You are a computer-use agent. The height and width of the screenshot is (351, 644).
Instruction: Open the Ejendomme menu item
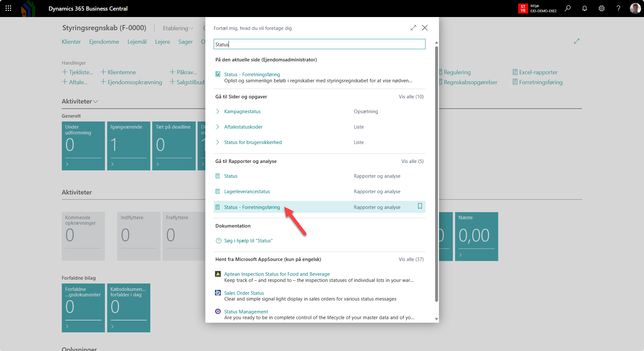(x=104, y=42)
